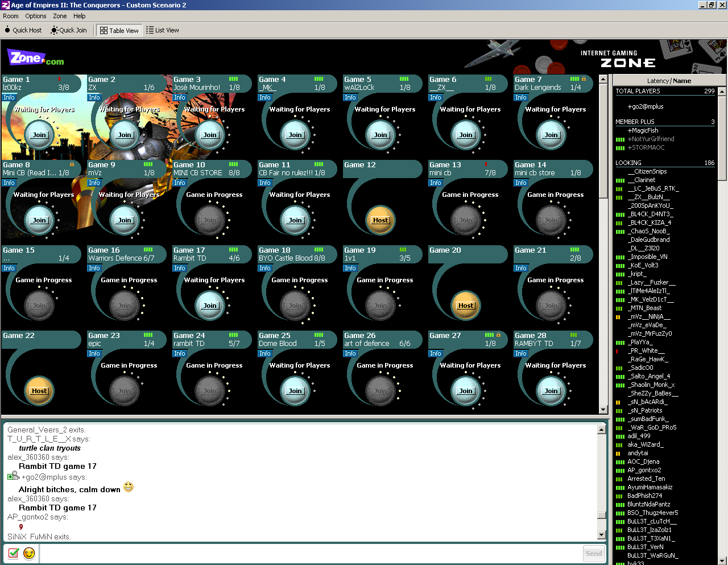Click the Zone.com logo
The height and width of the screenshot is (565, 728).
pos(35,58)
